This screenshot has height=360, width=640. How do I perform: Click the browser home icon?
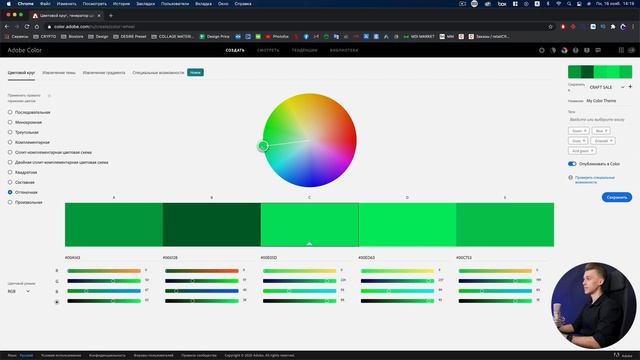tap(37, 27)
